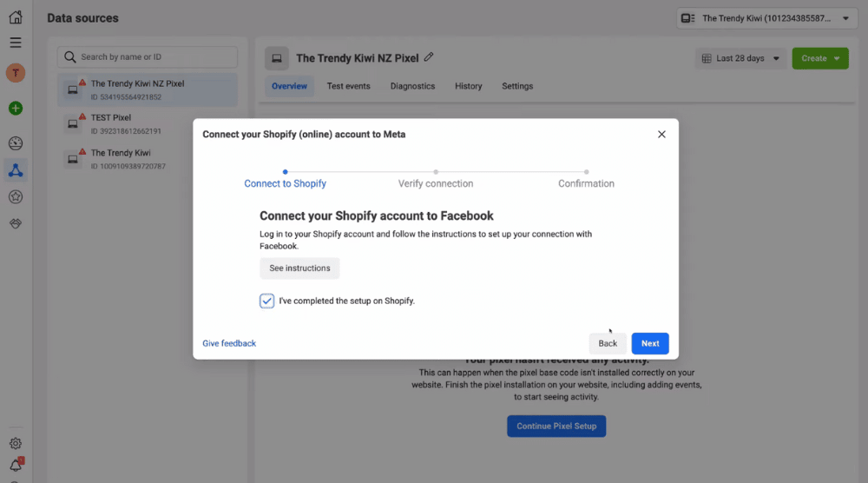Open the Last 28 days date dropdown
The height and width of the screenshot is (483, 868).
(x=740, y=58)
